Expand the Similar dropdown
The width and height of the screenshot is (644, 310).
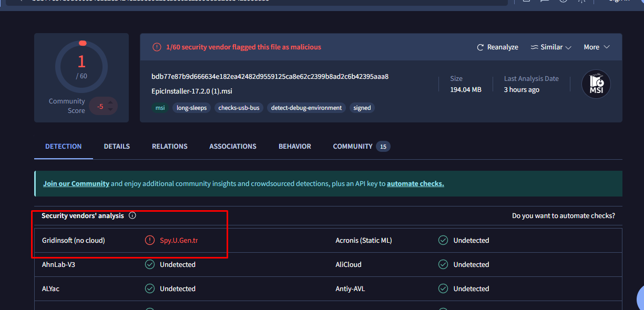click(x=550, y=47)
